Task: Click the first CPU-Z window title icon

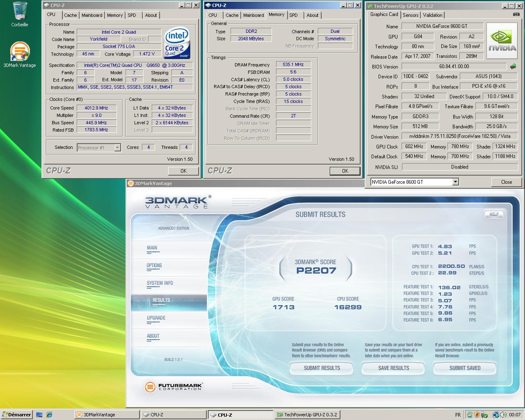Action: 46,5
